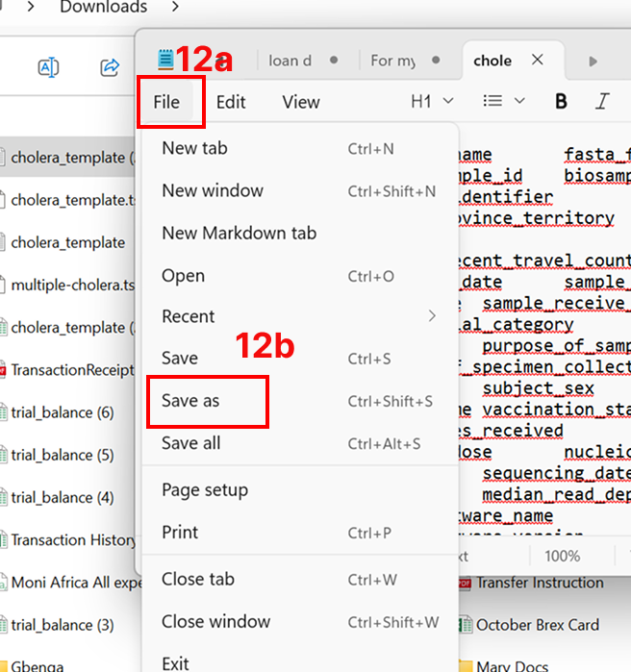The height and width of the screenshot is (672, 631).
Task: Click the Share icon in File Explorer
Action: [x=110, y=67]
